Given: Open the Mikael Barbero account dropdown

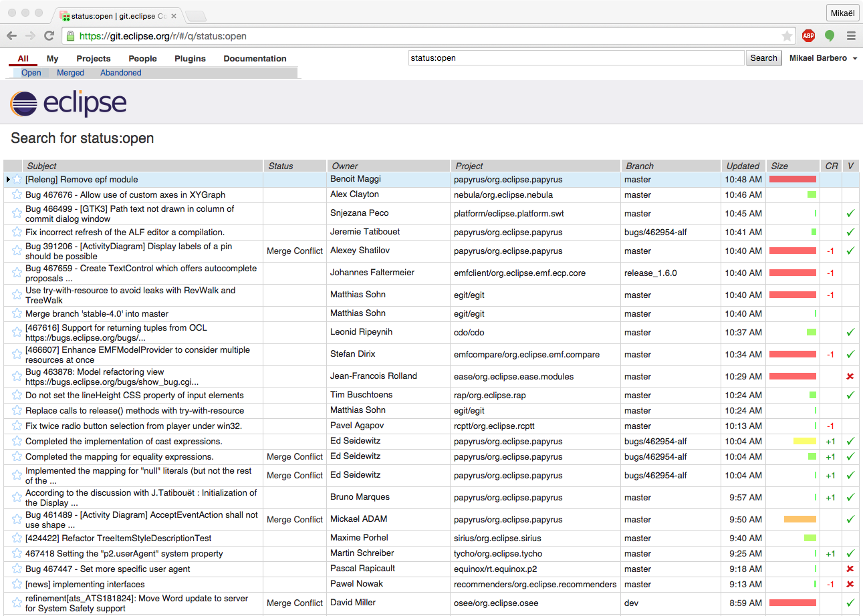Looking at the screenshot, I should click(x=823, y=58).
